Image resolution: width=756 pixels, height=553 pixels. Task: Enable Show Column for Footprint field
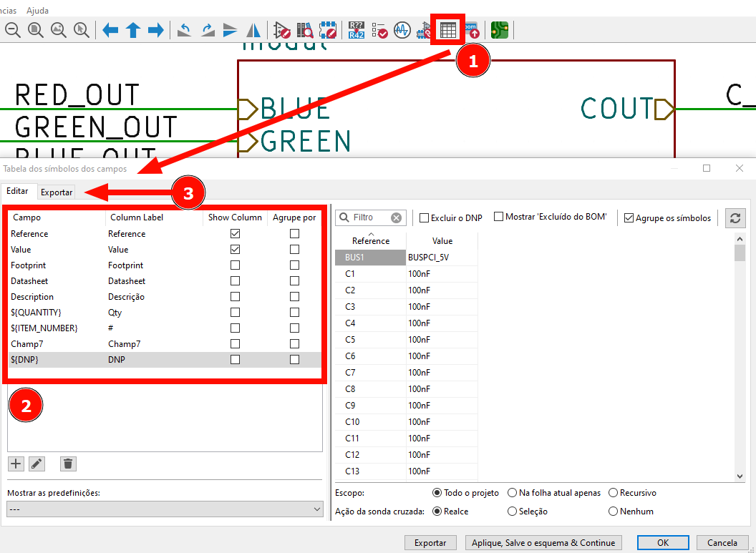pyautogui.click(x=235, y=265)
